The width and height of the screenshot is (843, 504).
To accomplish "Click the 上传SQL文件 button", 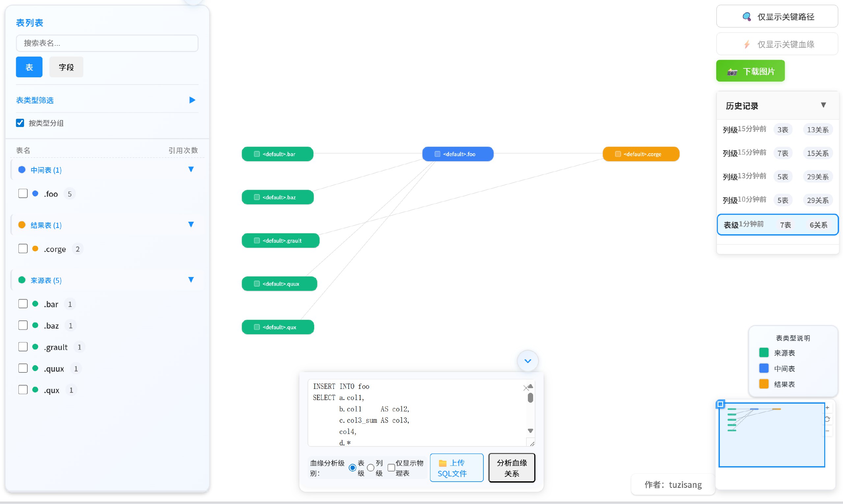I will pyautogui.click(x=456, y=468).
